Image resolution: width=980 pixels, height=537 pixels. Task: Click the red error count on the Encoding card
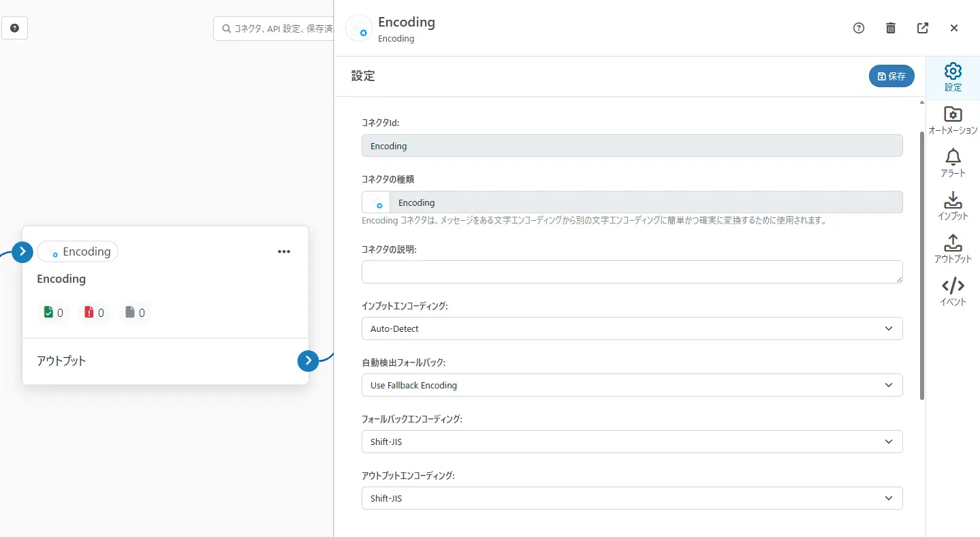(x=94, y=312)
